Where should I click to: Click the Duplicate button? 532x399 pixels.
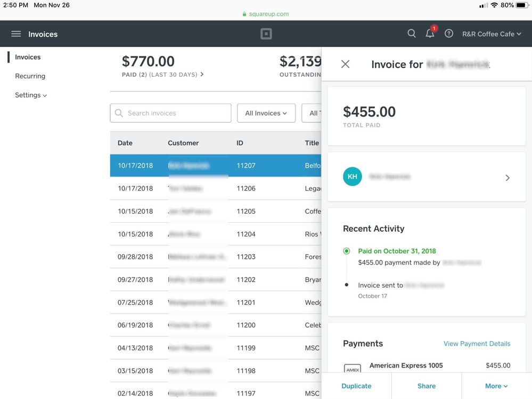(356, 386)
